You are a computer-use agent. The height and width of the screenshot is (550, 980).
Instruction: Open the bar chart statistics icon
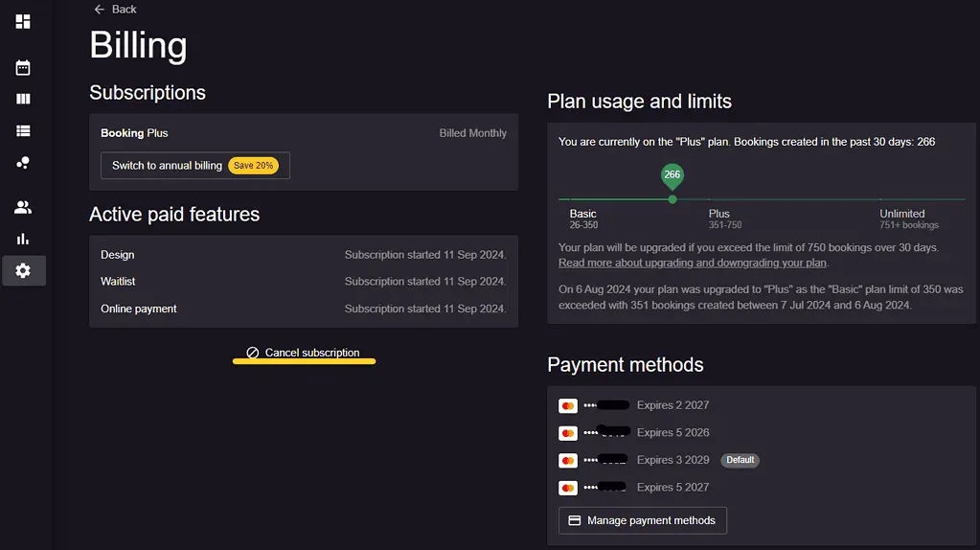(22, 239)
